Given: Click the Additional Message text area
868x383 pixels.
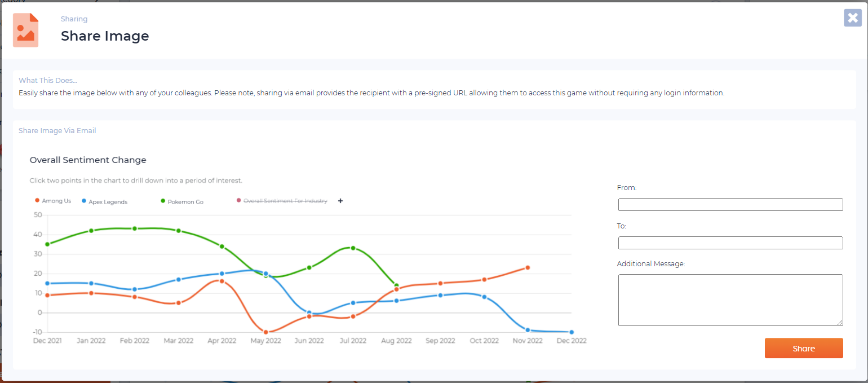Looking at the screenshot, I should tap(730, 300).
